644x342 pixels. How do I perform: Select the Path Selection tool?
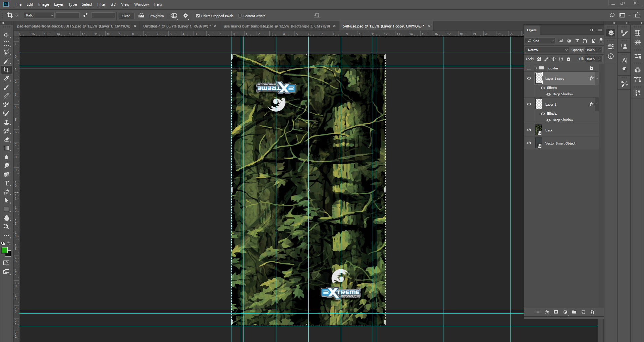6,201
